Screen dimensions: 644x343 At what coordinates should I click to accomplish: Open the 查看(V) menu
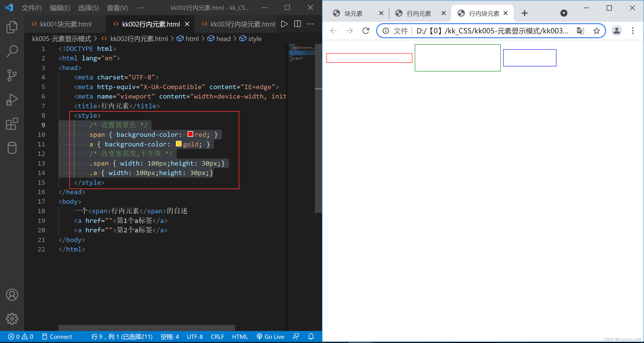(x=117, y=8)
